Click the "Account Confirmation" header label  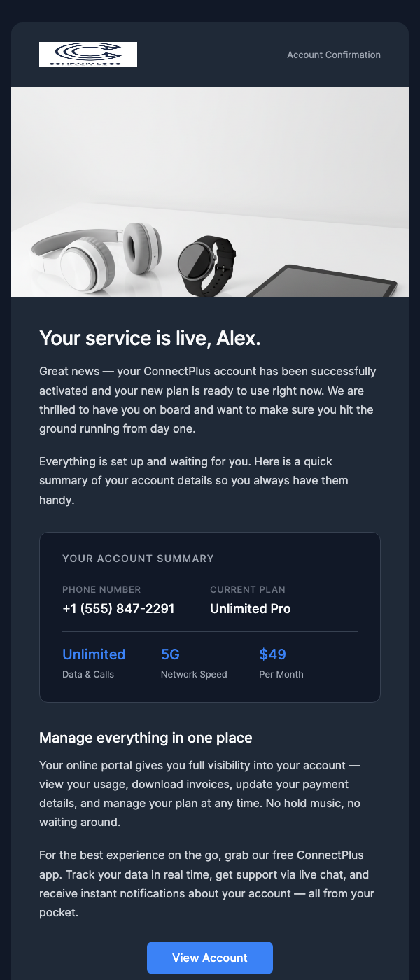point(334,55)
